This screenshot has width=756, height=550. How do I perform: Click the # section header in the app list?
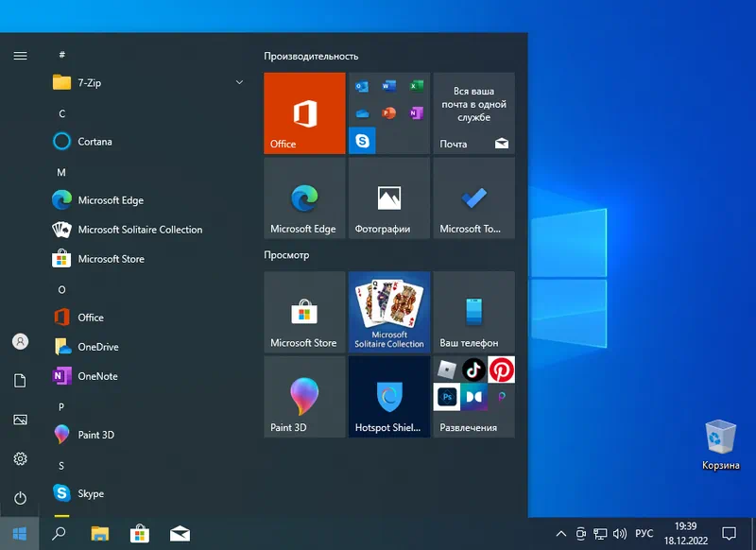(61, 55)
